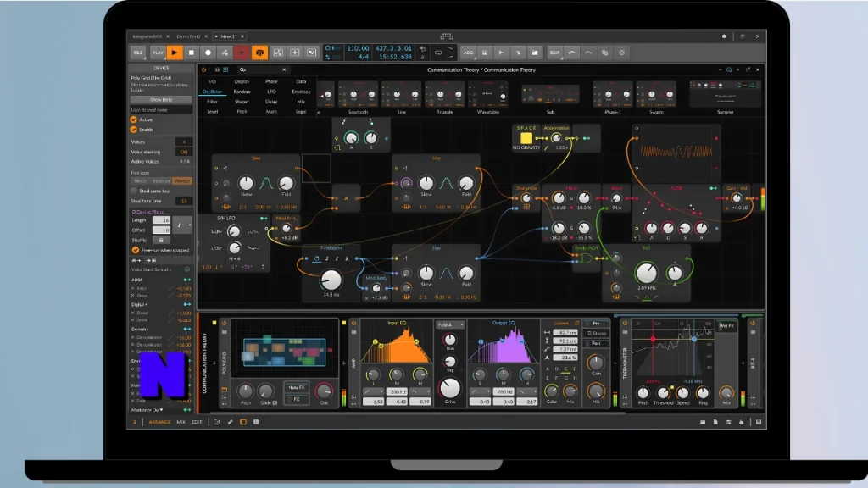The height and width of the screenshot is (488, 868).
Task: Click the piano keys icon next to ADD
Action: (485, 53)
